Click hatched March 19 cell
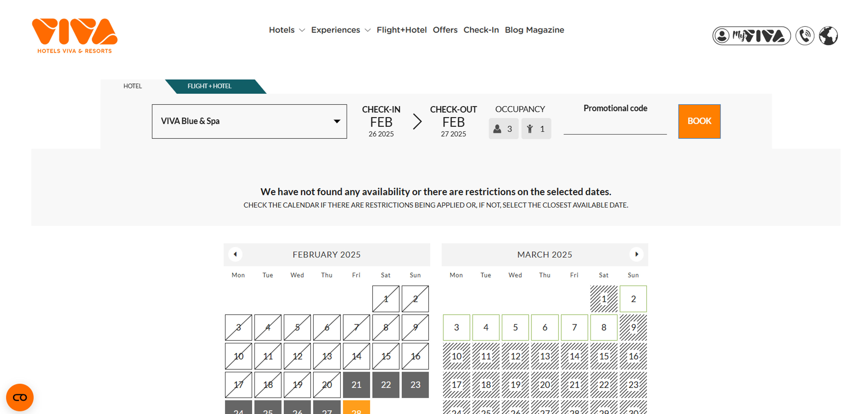Viewport: 868px width, 414px height. coord(515,385)
